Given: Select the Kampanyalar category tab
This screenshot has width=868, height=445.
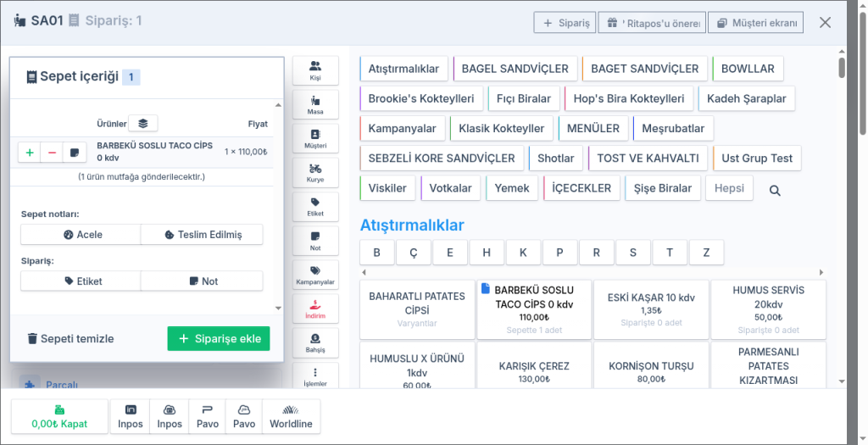Looking at the screenshot, I should (x=403, y=128).
